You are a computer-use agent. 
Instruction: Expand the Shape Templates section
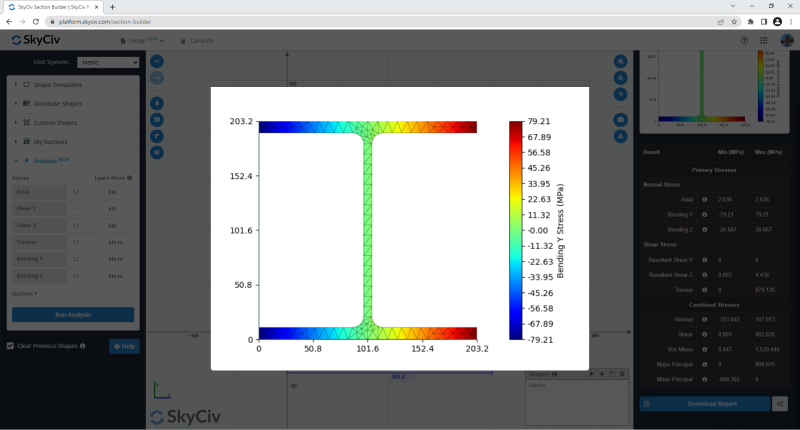72,86
